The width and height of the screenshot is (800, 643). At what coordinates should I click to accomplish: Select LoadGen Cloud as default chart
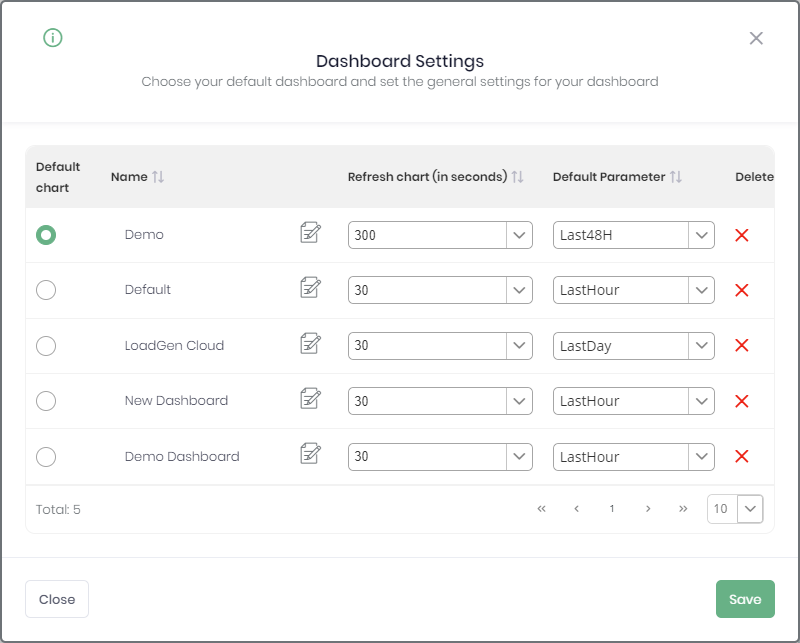46,345
